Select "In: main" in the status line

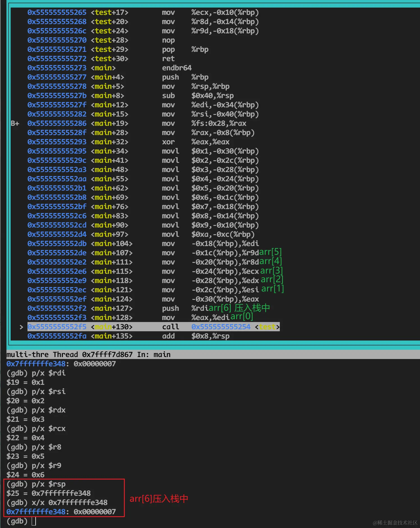click(x=154, y=355)
